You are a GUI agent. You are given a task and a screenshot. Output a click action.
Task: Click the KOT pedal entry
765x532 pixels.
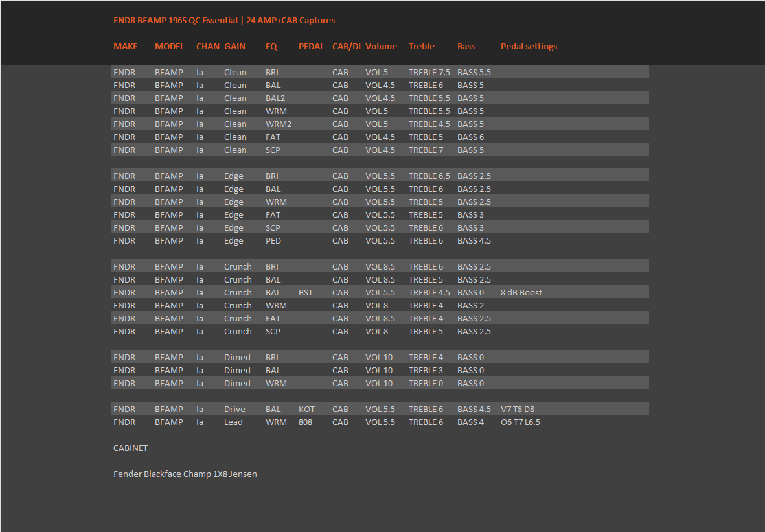click(x=306, y=410)
